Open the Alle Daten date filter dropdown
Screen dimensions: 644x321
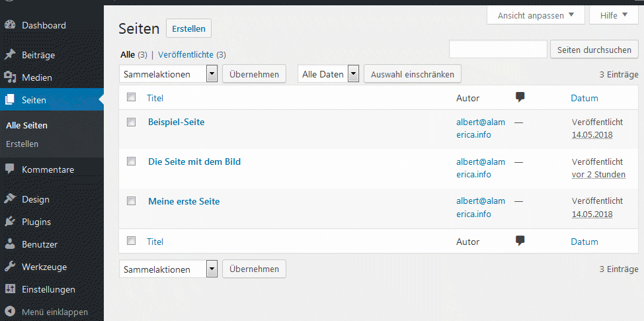pos(329,74)
